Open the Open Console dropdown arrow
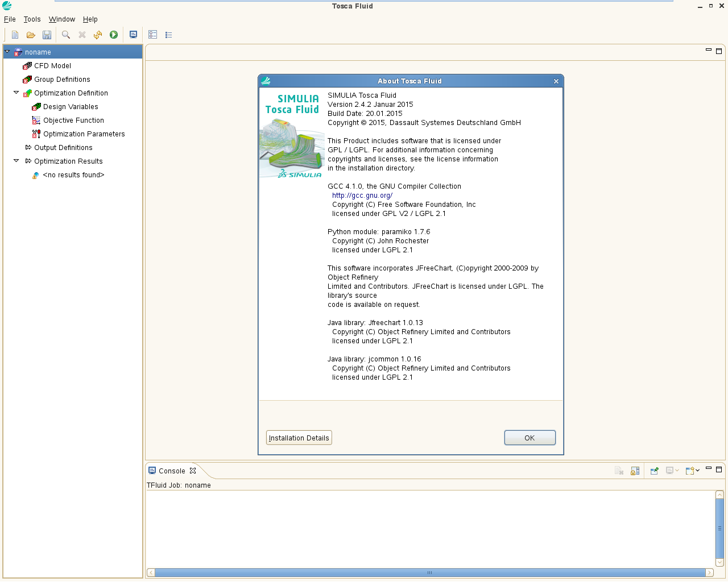Screen dimensions: 728x582 tap(698, 471)
